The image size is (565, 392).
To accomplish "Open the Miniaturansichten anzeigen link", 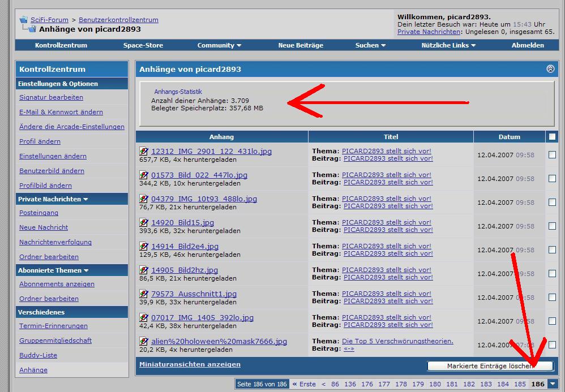I will pos(190,364).
